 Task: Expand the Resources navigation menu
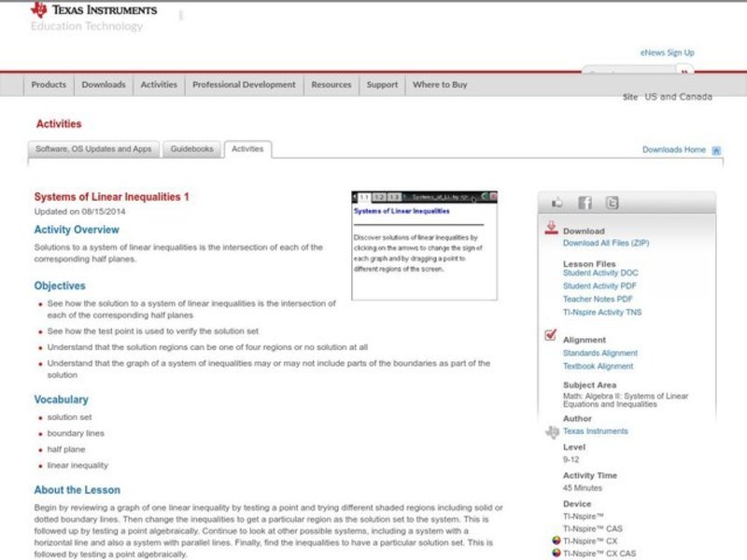point(331,85)
